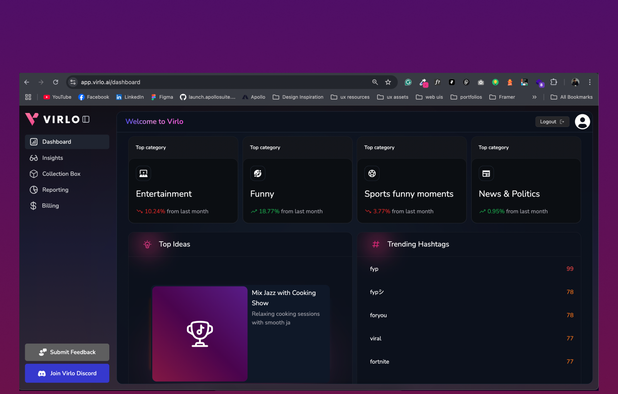This screenshot has height=394, width=618.
Task: Open the All Bookmarks folder
Action: point(571,97)
